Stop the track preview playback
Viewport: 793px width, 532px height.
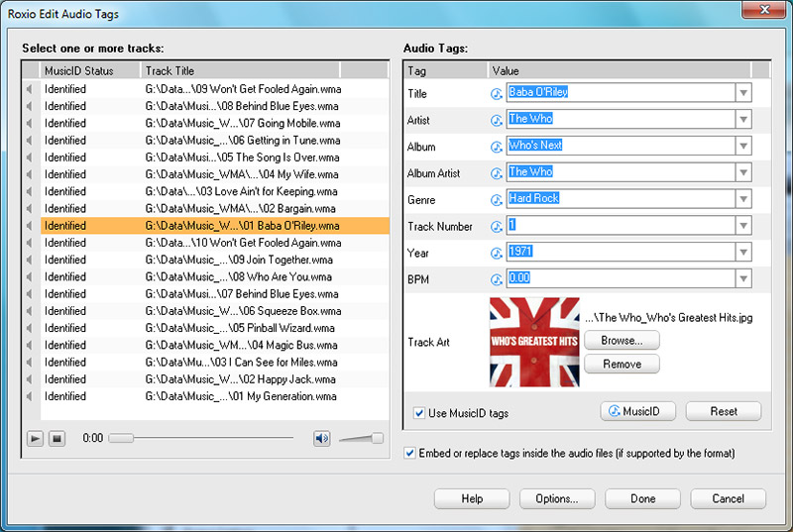click(57, 438)
